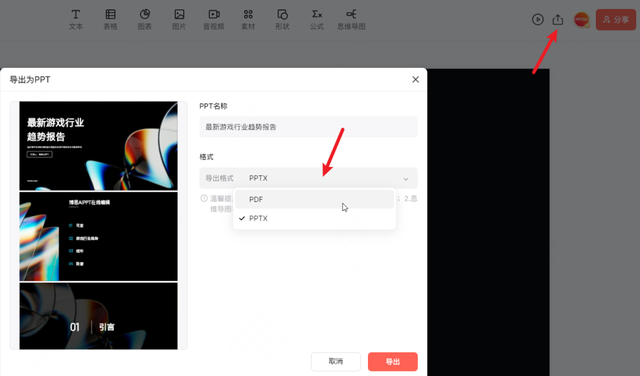640x376 pixels.
Task: Click the export upload icon
Action: coord(558,19)
